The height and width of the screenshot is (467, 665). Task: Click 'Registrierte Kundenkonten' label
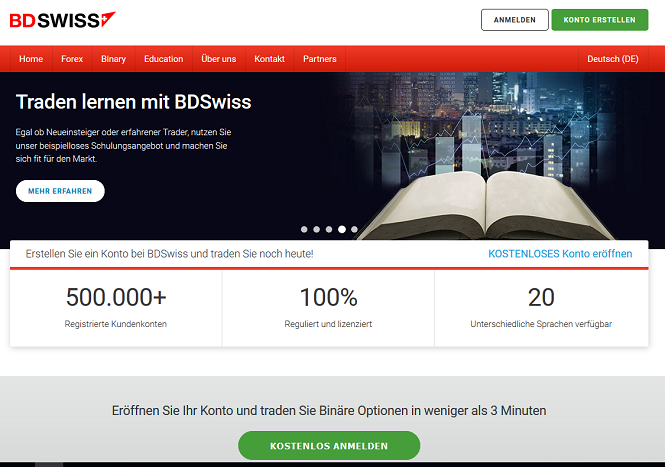(x=115, y=324)
